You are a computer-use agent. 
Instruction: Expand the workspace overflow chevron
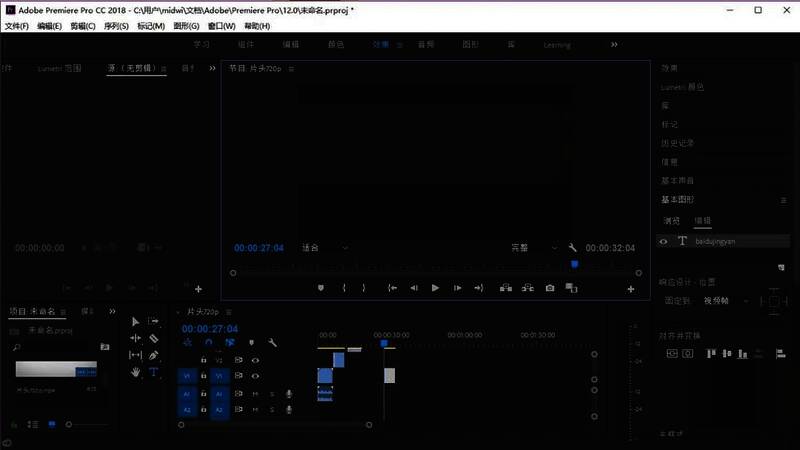point(614,44)
